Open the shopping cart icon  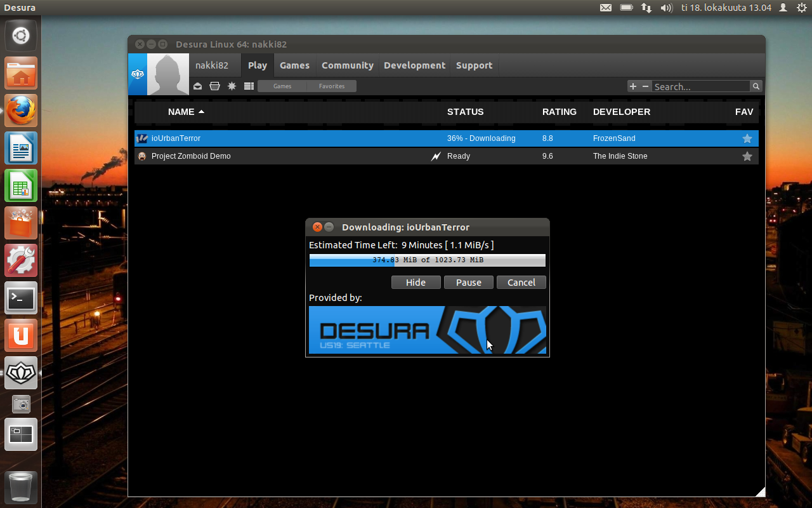coord(215,86)
